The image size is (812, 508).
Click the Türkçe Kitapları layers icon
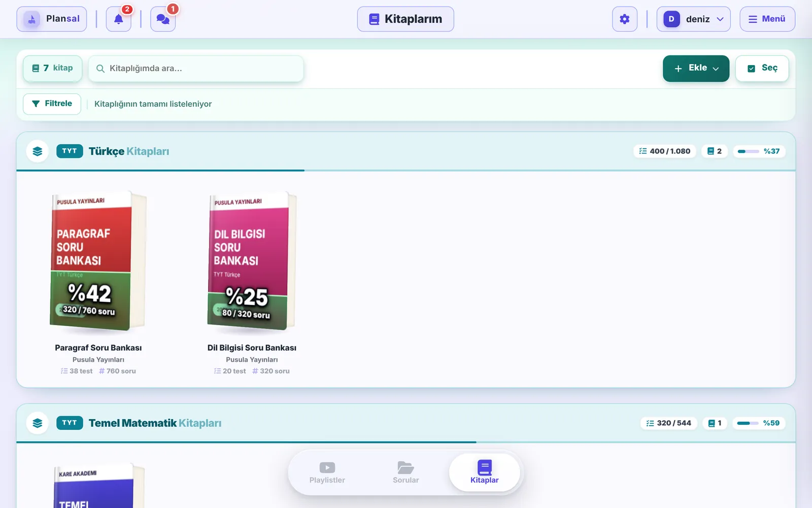(37, 151)
